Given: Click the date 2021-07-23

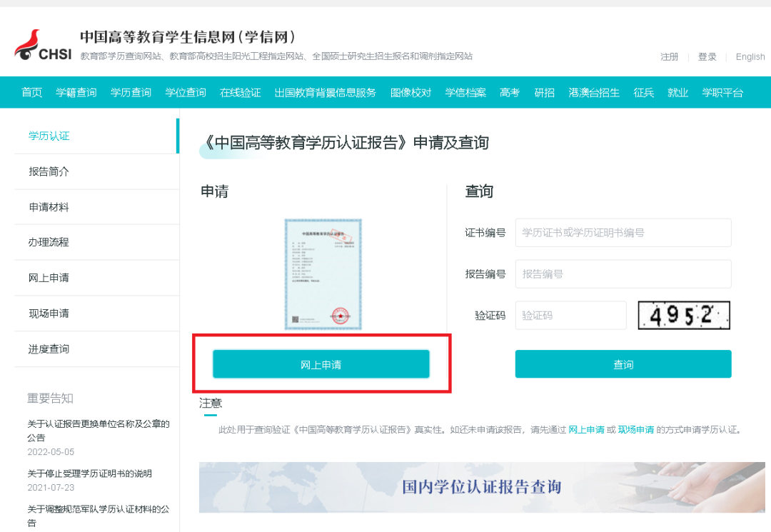Looking at the screenshot, I should (51, 487).
